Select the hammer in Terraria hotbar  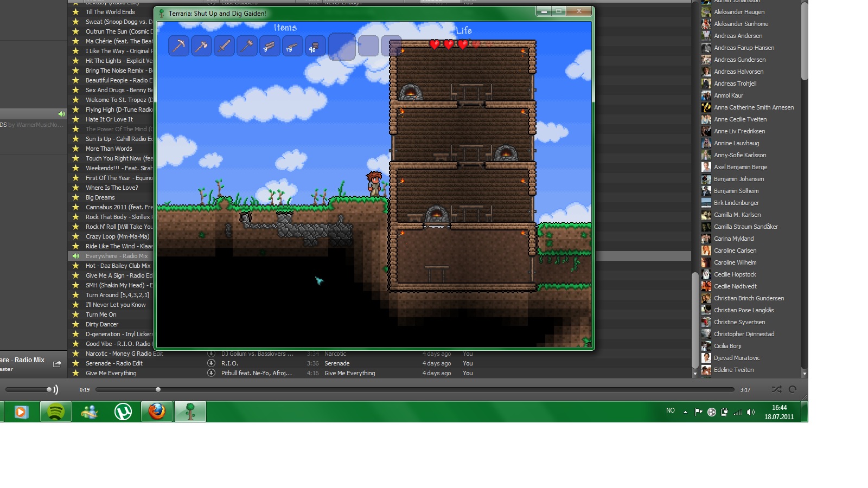click(247, 46)
